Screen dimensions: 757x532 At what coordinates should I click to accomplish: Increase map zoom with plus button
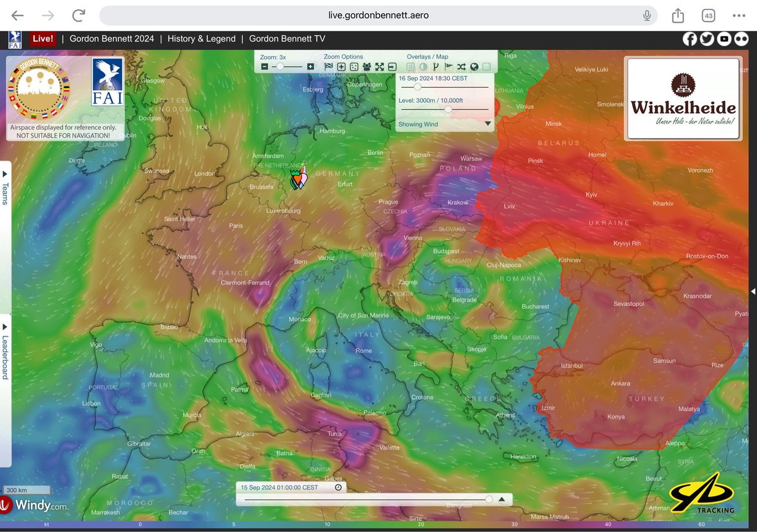(x=310, y=66)
